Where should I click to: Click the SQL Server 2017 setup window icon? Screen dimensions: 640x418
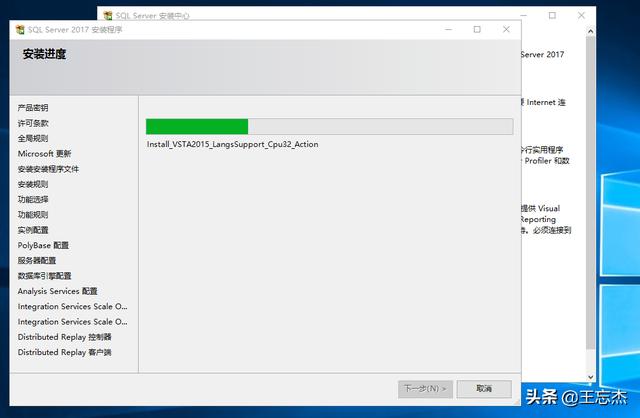coord(20,30)
